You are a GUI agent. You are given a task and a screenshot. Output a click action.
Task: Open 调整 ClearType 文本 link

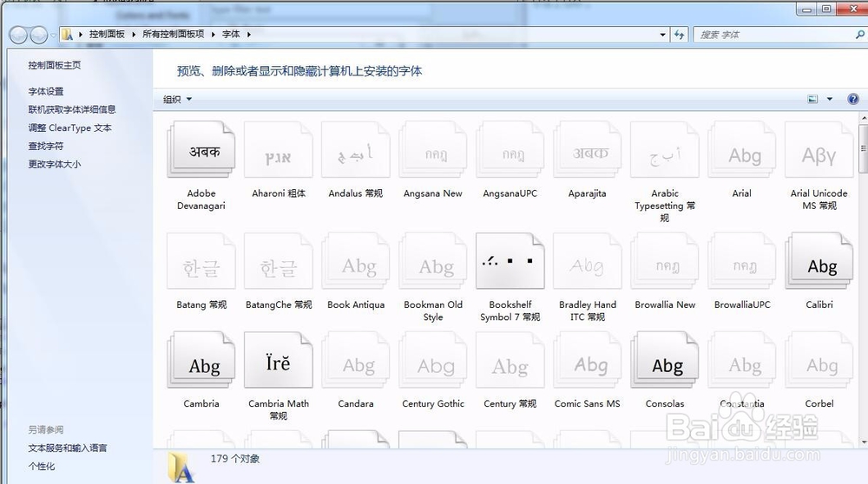pos(69,128)
